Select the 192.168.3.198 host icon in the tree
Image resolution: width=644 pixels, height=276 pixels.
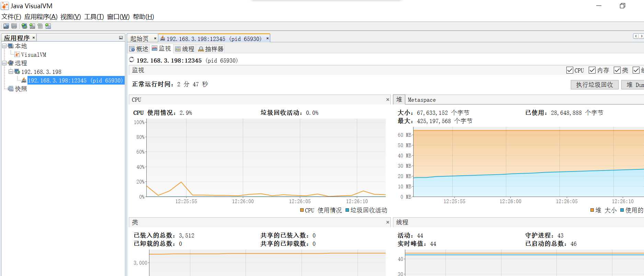tap(17, 71)
